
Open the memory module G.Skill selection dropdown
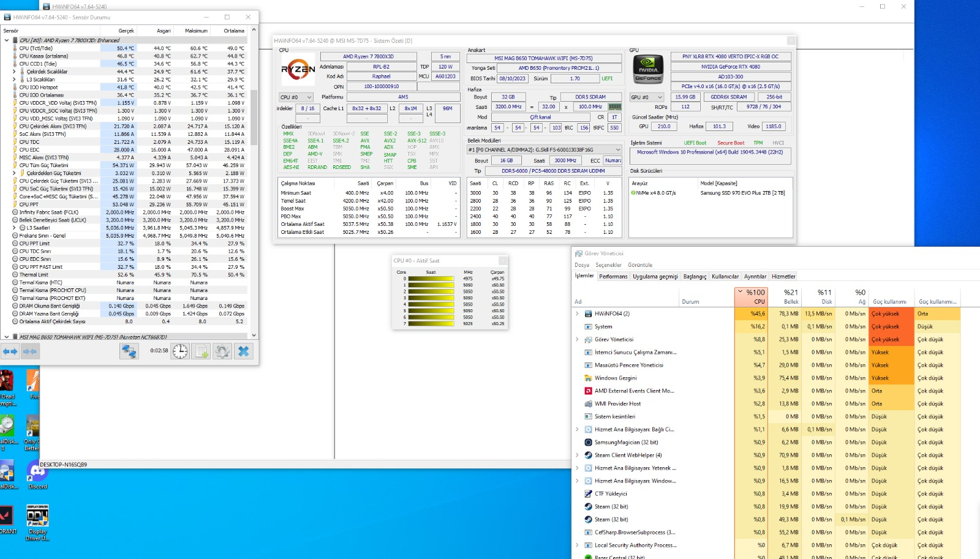point(545,149)
